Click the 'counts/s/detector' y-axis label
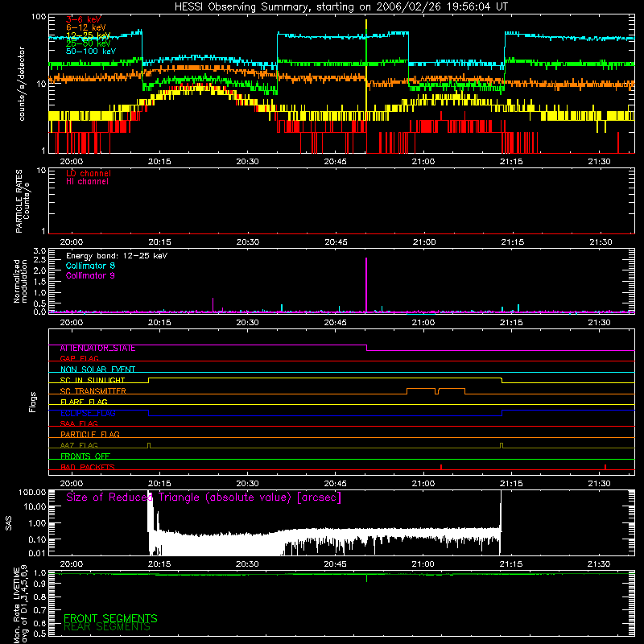 pos(22,84)
